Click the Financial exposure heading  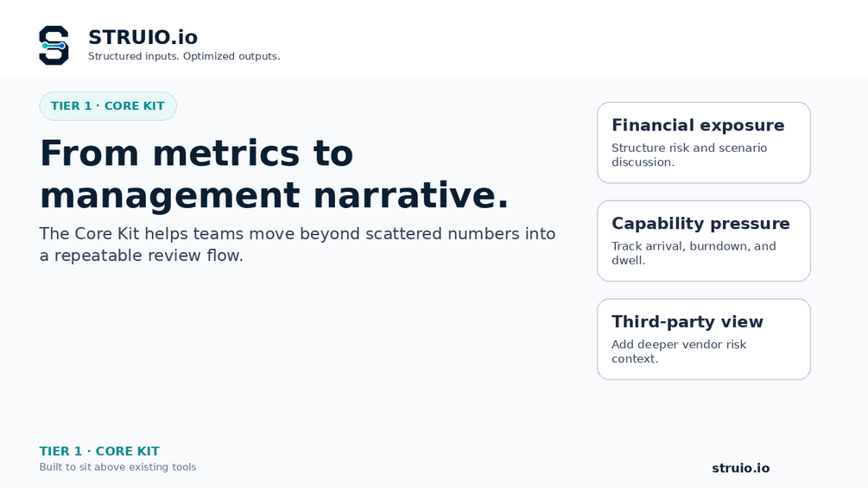698,125
